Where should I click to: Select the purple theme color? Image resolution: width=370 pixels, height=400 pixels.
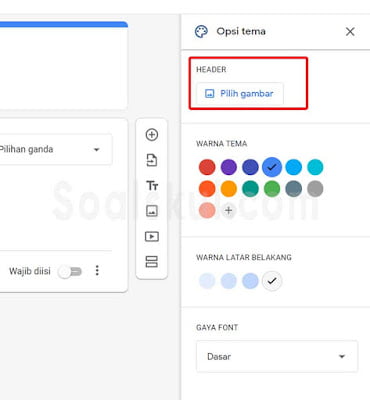coord(229,167)
